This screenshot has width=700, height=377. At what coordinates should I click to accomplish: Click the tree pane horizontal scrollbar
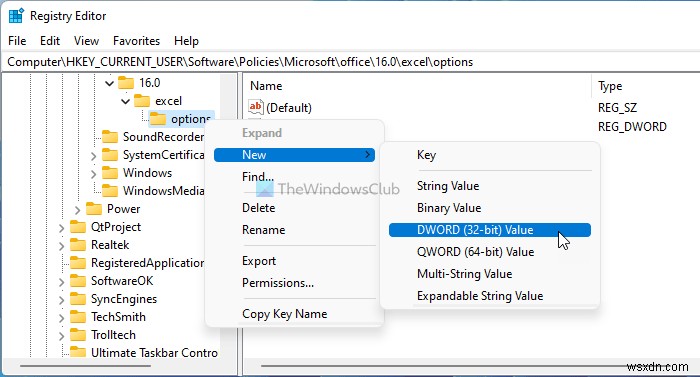click(85, 366)
